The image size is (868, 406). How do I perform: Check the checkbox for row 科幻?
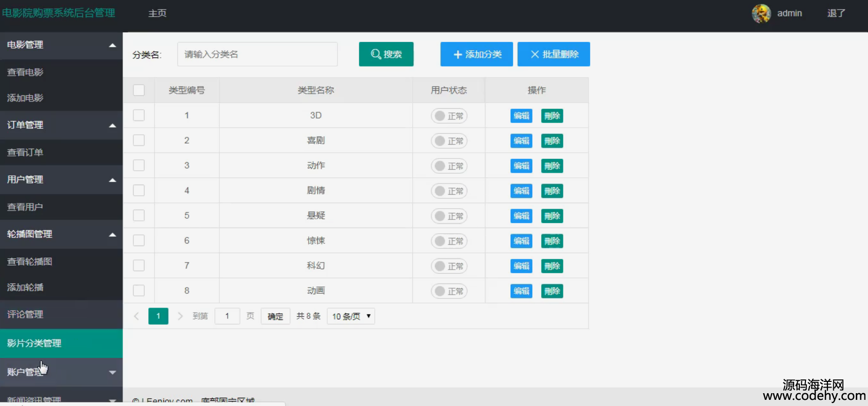139,266
